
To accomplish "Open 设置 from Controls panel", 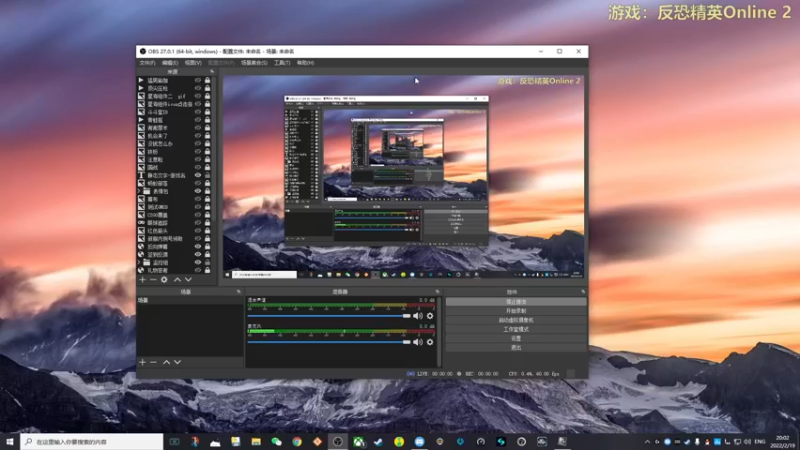I will [516, 338].
